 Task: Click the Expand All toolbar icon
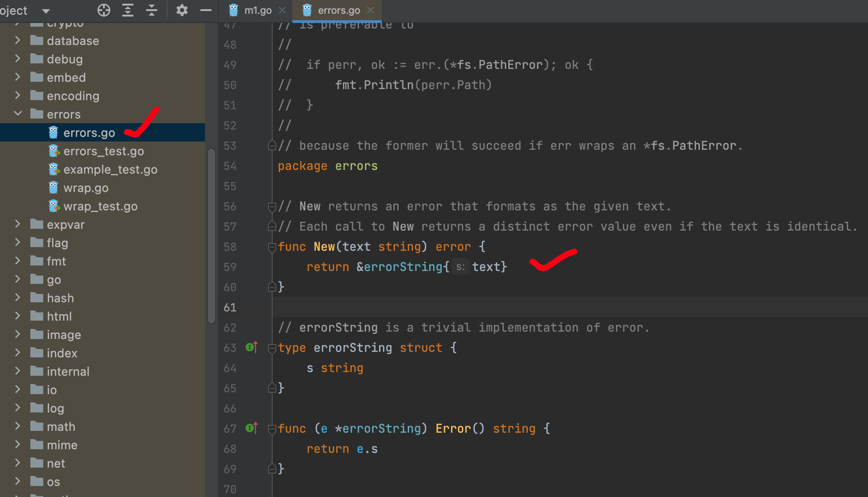(x=128, y=10)
